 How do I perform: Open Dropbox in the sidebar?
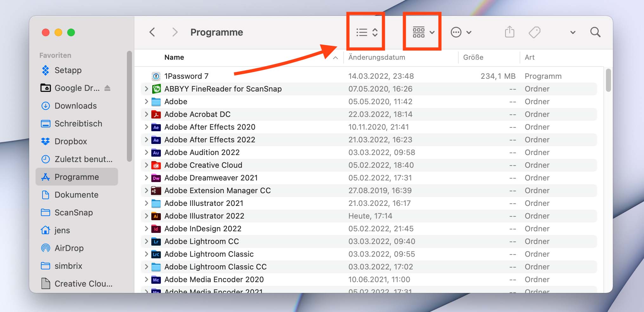[76, 141]
